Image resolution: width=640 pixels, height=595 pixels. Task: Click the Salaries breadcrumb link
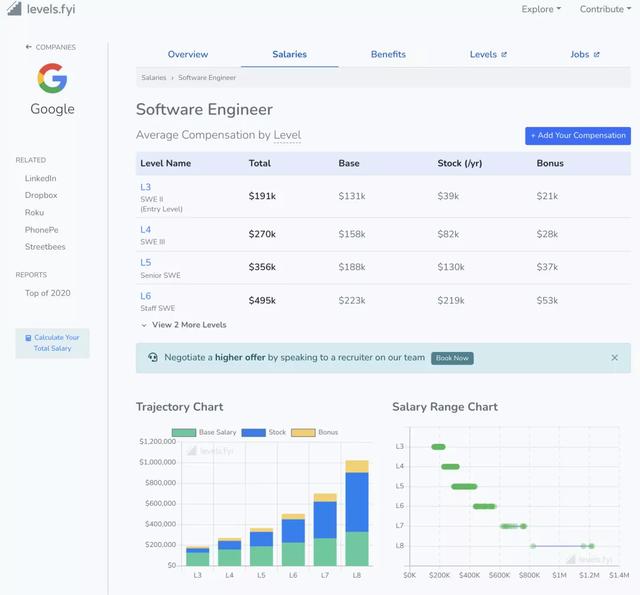coord(153,78)
